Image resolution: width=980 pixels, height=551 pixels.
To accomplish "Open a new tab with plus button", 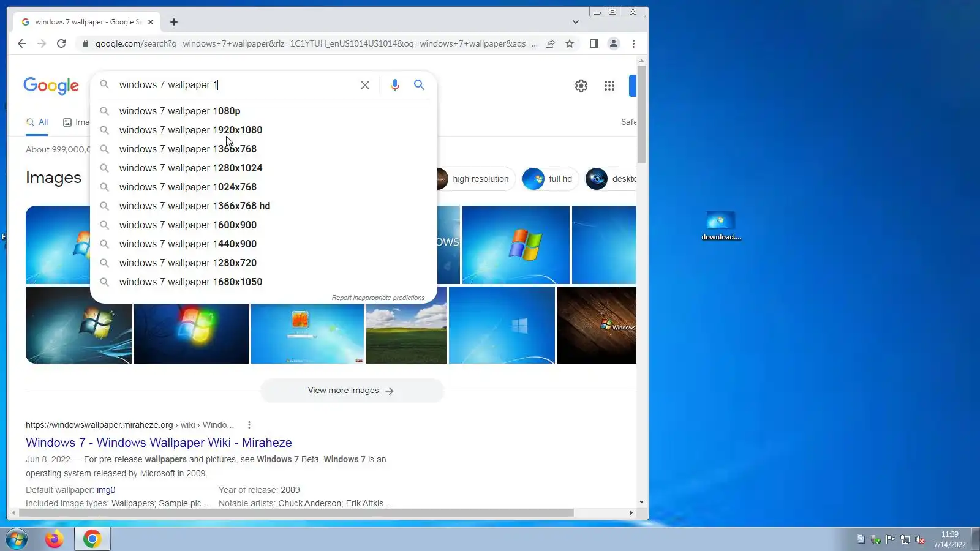I will coord(174,22).
